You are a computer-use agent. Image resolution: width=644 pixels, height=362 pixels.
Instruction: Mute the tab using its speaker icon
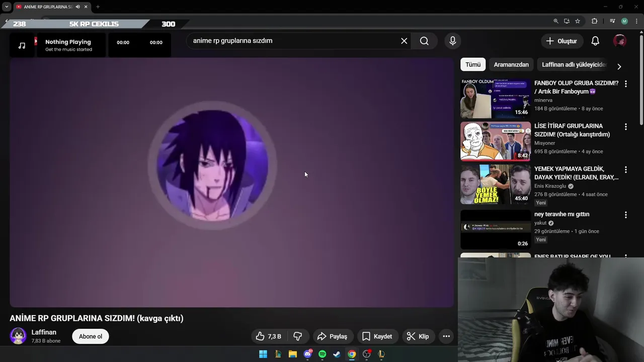tap(77, 7)
